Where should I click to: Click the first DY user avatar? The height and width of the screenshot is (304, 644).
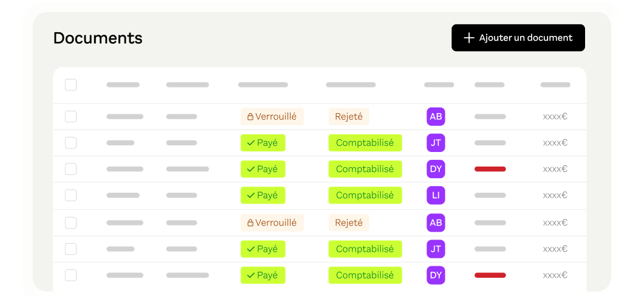pyautogui.click(x=436, y=169)
